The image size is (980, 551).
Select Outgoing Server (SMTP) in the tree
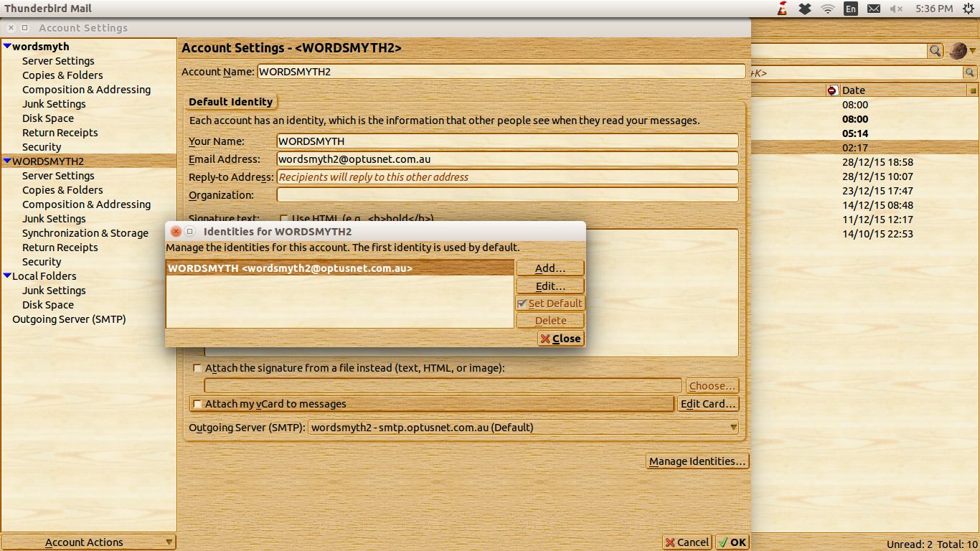click(69, 319)
